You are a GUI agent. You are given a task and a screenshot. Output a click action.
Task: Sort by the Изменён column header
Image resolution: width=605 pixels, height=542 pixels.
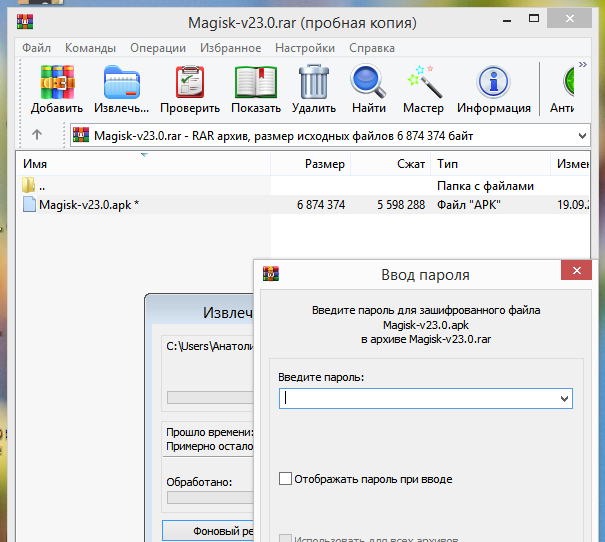[570, 164]
